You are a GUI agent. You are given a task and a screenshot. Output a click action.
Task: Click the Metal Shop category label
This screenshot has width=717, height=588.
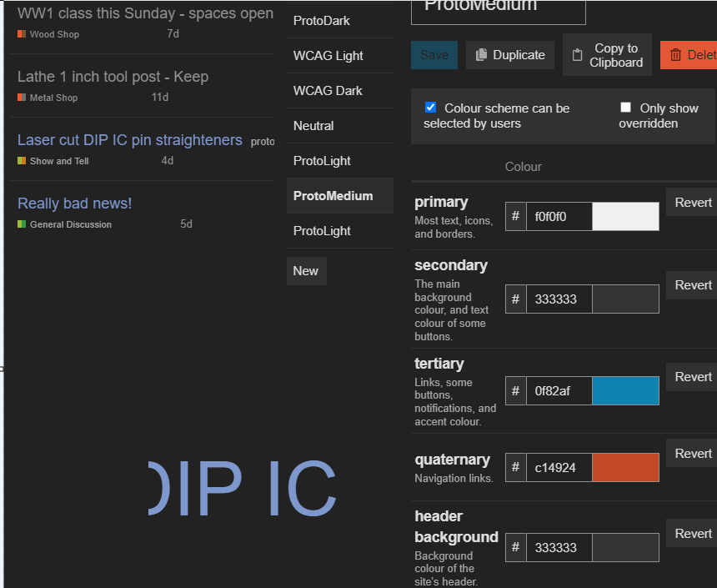point(53,98)
